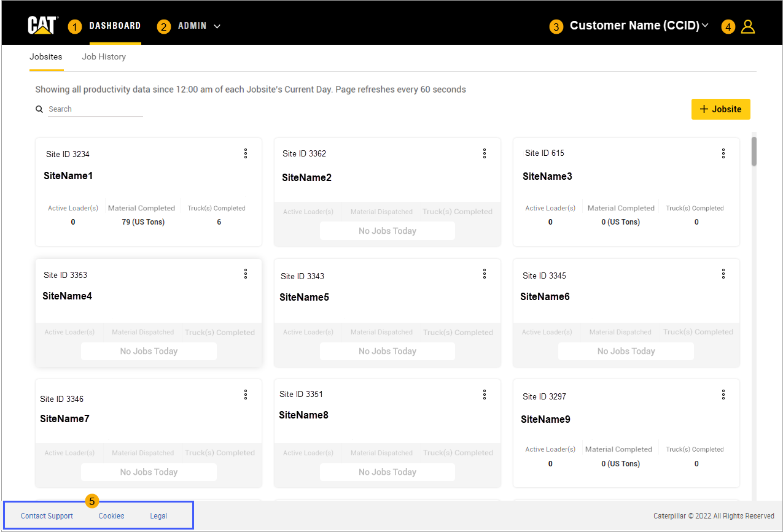Open SiteName8 three-dot menu

click(485, 395)
